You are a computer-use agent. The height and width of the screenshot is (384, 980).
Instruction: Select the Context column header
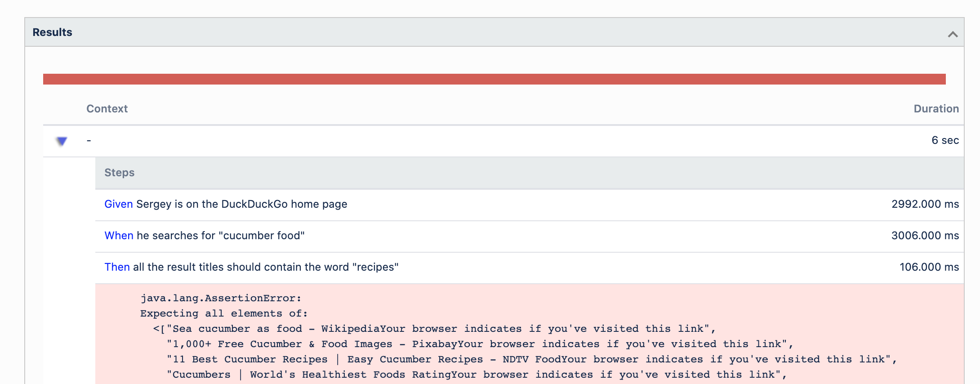pos(107,109)
